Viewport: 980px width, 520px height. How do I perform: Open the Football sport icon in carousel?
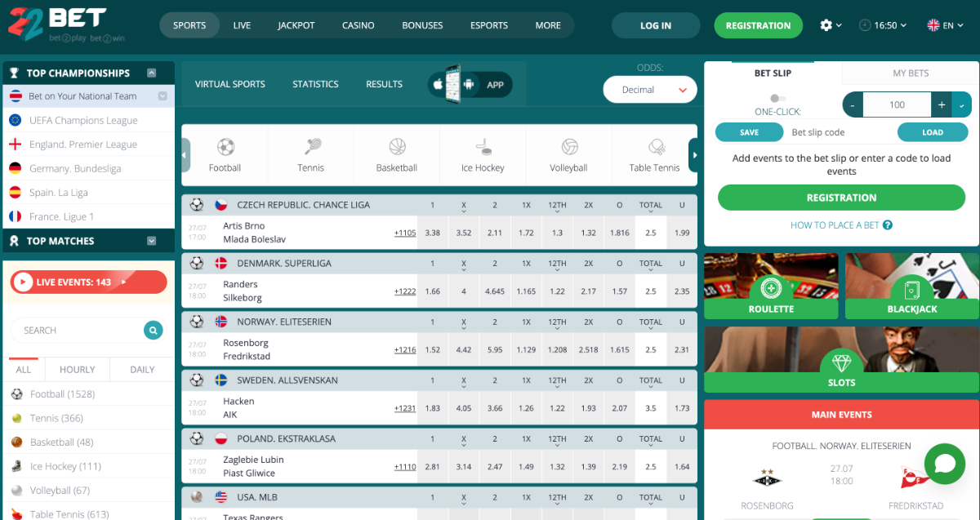[x=225, y=147]
